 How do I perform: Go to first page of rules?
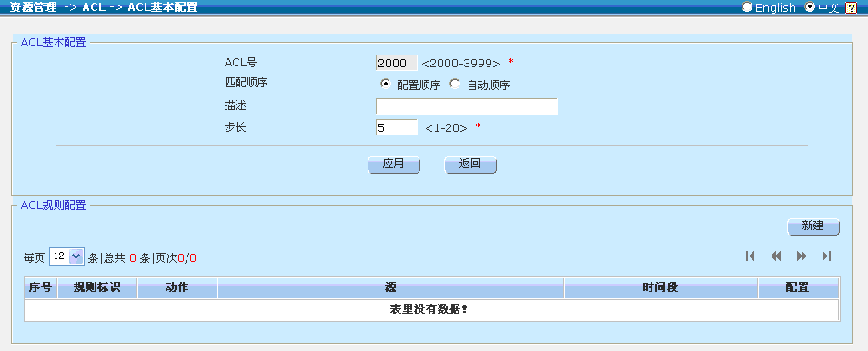750,256
